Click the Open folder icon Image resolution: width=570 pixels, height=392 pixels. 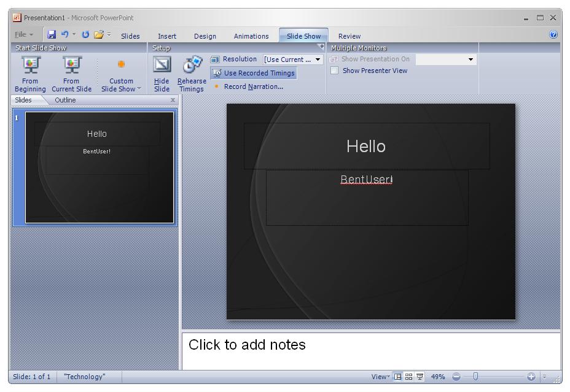click(x=98, y=34)
